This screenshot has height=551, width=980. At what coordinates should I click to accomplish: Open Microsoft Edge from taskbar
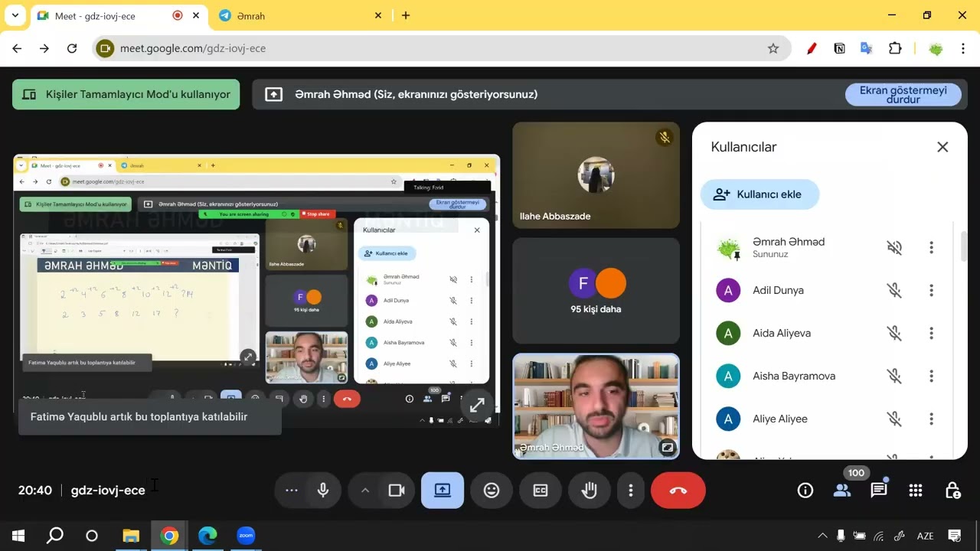tap(207, 536)
